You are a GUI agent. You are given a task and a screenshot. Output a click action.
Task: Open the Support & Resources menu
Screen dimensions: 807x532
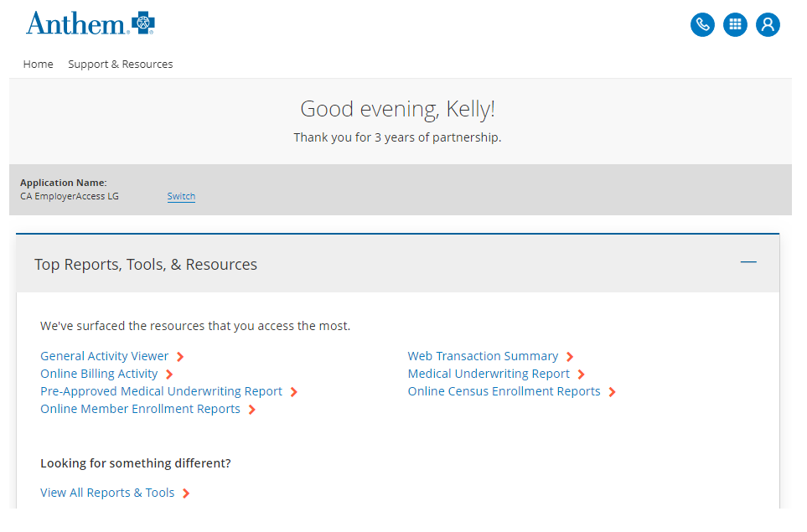click(x=121, y=65)
